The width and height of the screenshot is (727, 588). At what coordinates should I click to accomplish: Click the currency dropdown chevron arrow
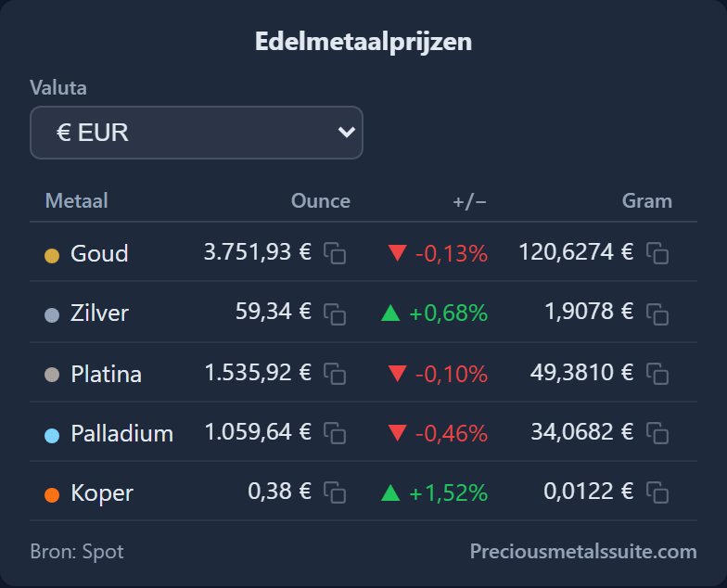click(x=347, y=132)
